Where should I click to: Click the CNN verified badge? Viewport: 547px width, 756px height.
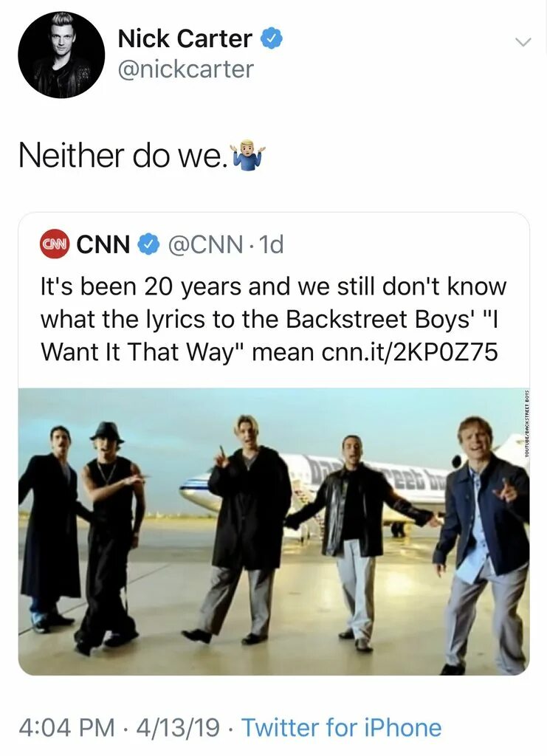tap(148, 244)
